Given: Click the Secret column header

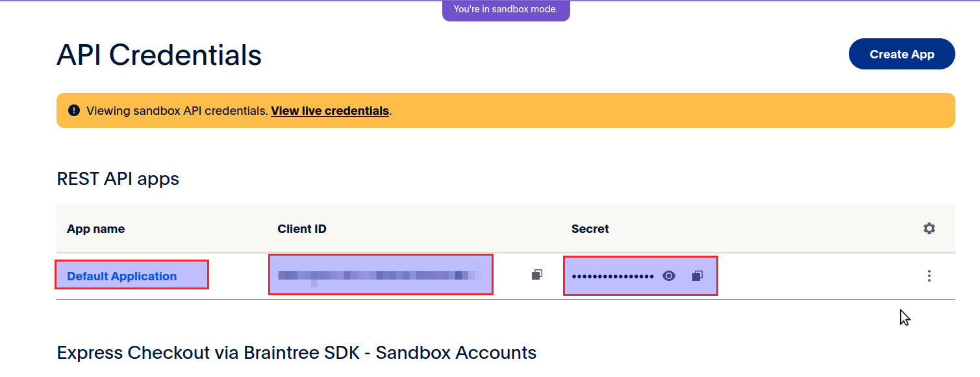Looking at the screenshot, I should tap(590, 229).
